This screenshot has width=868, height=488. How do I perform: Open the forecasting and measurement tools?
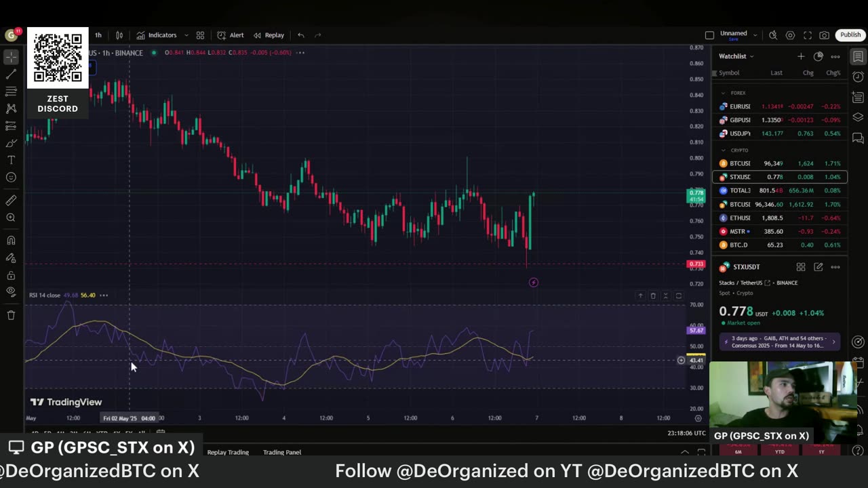pos(11,126)
